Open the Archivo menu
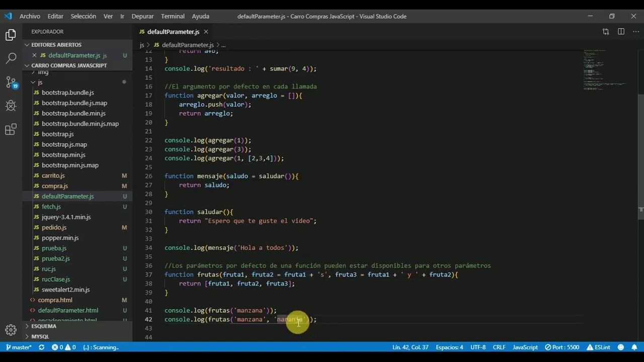644x362 pixels. tap(30, 16)
